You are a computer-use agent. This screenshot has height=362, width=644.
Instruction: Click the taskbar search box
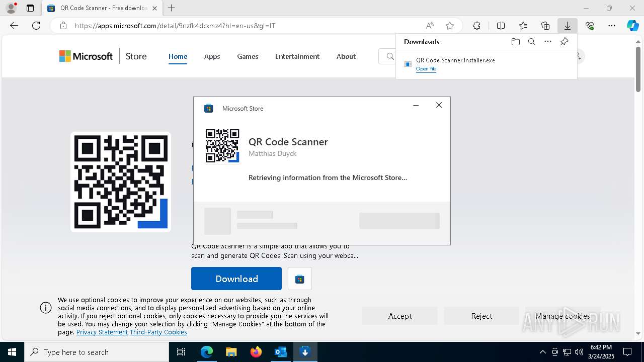pyautogui.click(x=97, y=352)
